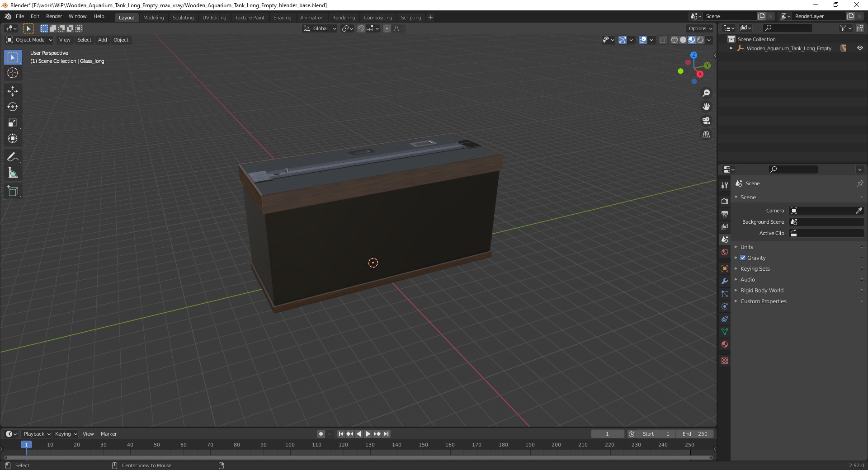Viewport: 868px width, 470px height.
Task: Toggle viewport overlays
Action: pos(643,40)
